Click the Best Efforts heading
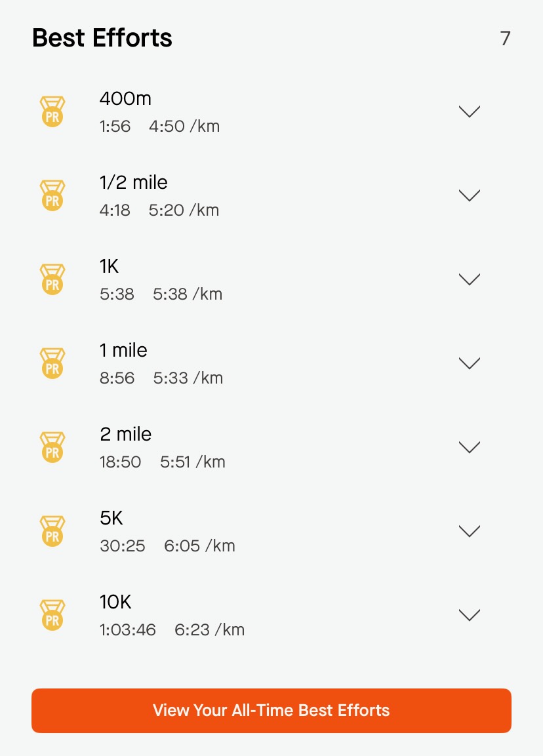543x756 pixels. [102, 37]
